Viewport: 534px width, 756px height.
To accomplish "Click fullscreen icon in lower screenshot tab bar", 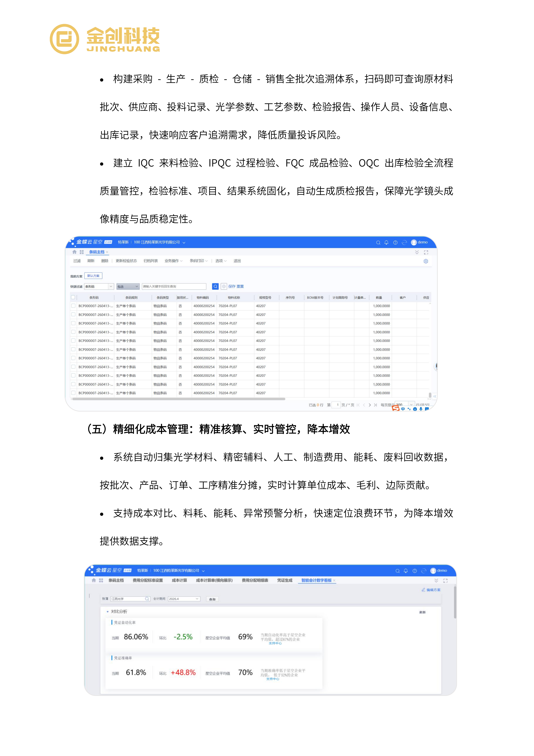I will click(446, 581).
